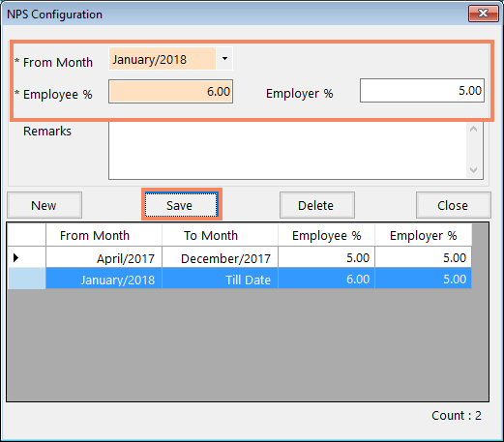Click inside the Remarks text area

coord(287,150)
